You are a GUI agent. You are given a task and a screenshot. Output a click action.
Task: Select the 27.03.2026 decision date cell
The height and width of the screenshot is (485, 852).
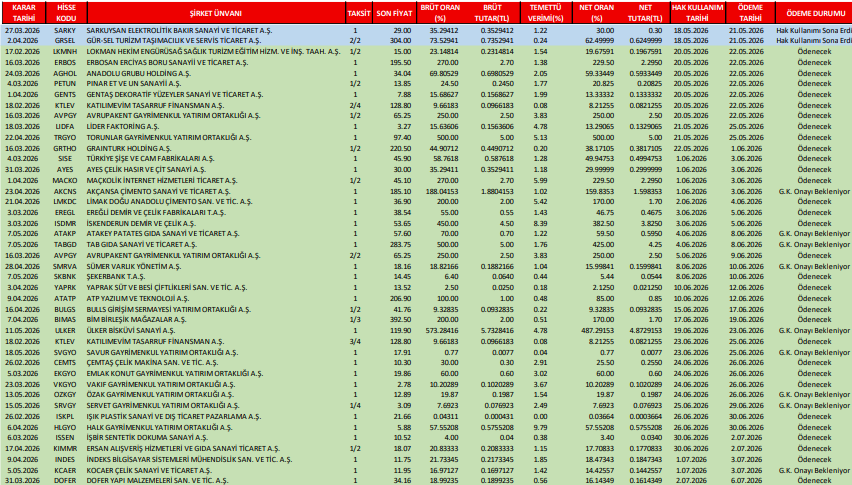22,30
